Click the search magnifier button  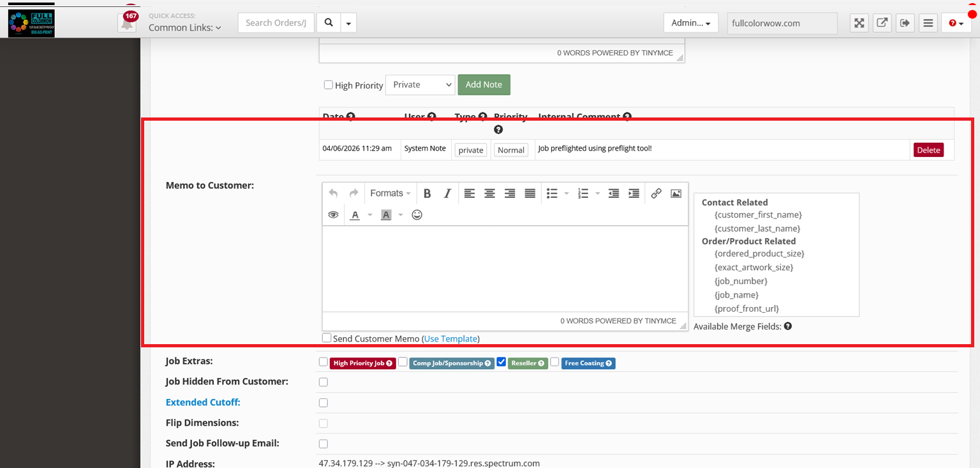[329, 23]
